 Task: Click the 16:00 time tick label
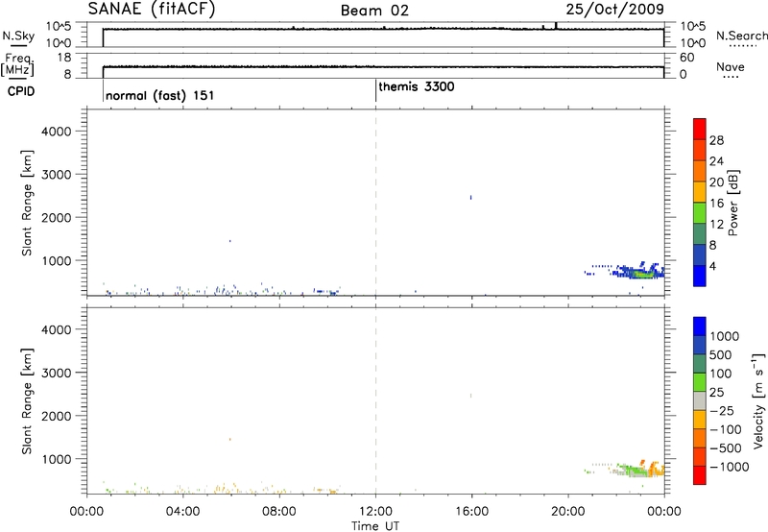[471, 512]
